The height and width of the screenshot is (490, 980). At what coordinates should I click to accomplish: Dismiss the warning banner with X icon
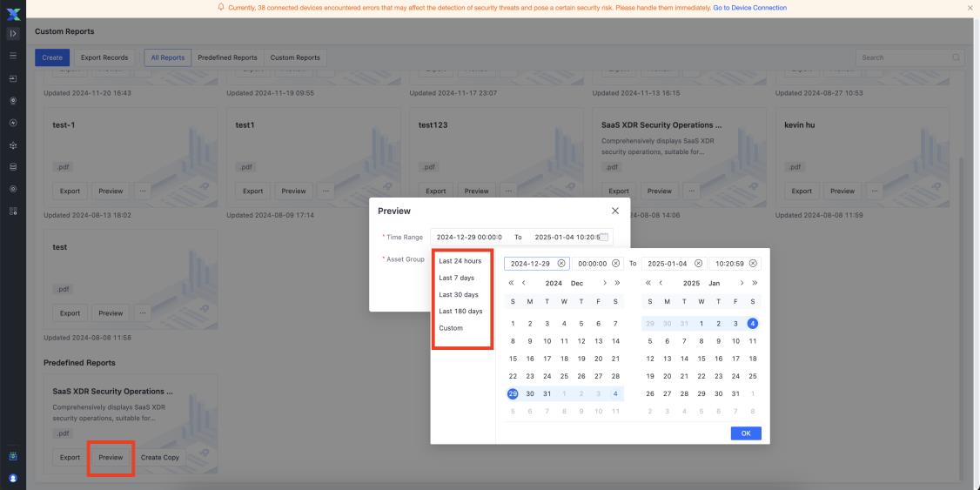(x=970, y=8)
